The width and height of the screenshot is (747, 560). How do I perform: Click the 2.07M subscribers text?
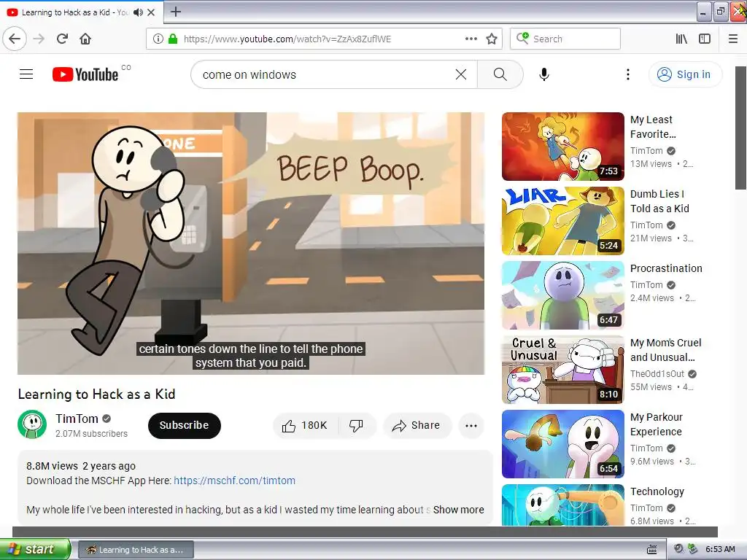(91, 433)
